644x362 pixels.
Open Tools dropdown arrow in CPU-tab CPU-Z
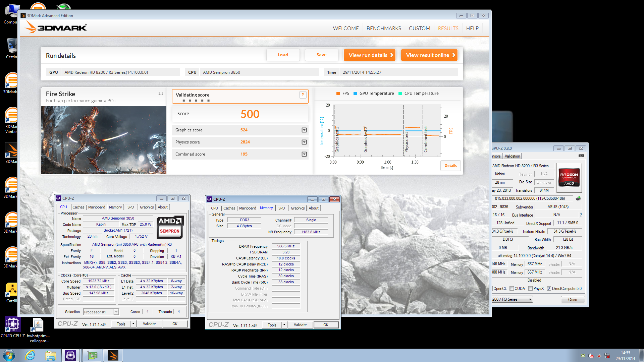pyautogui.click(x=133, y=324)
